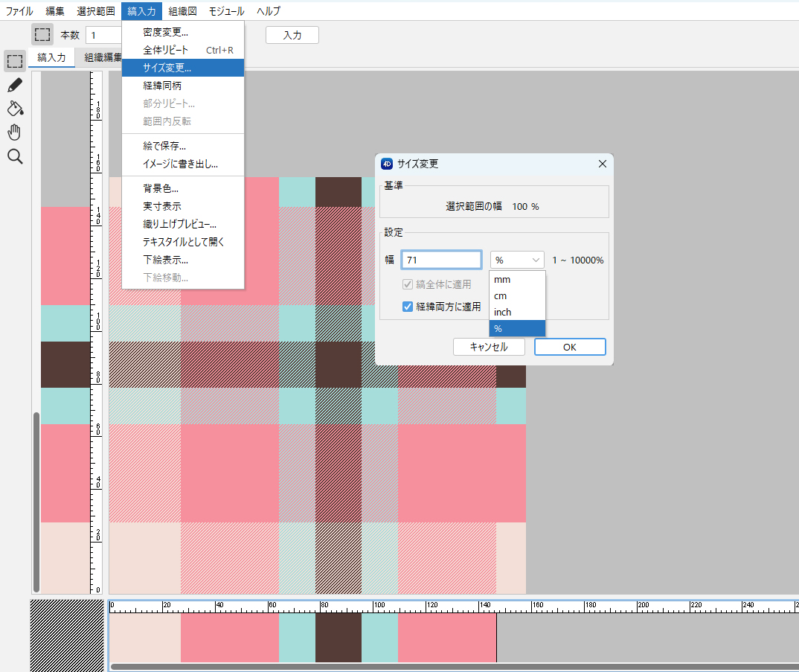Image resolution: width=799 pixels, height=672 pixels.
Task: Close the サイズ変更 dialog
Action: [x=603, y=164]
